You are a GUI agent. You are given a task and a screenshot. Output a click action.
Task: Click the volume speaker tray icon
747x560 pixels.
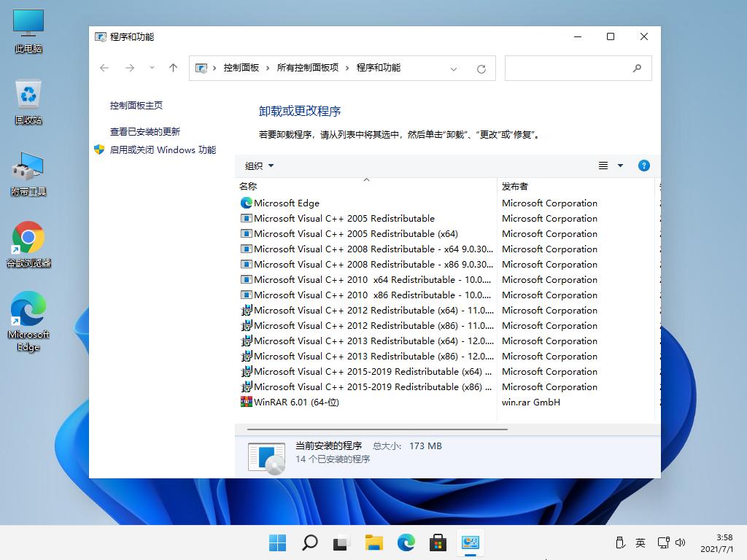(681, 542)
